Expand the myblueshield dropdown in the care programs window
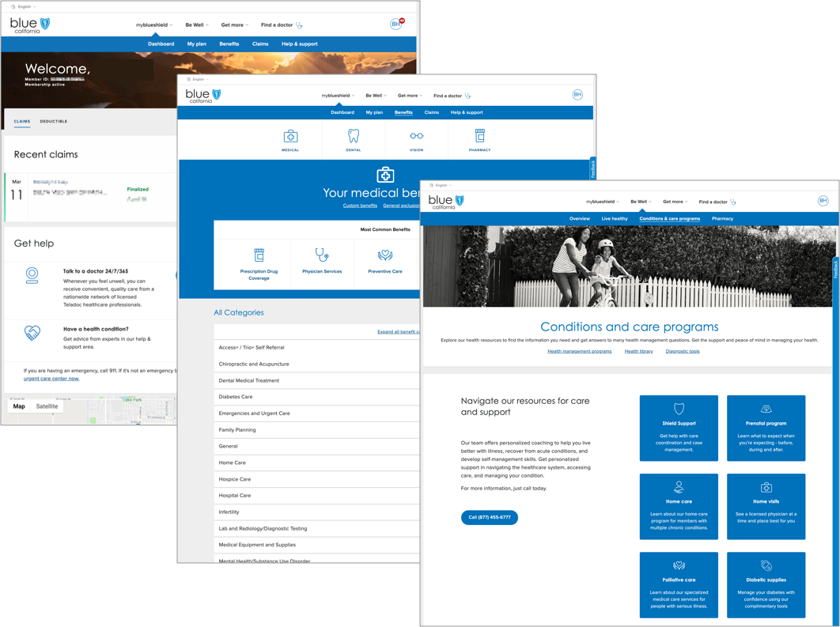Image resolution: width=840 pixels, height=627 pixels. tap(602, 202)
